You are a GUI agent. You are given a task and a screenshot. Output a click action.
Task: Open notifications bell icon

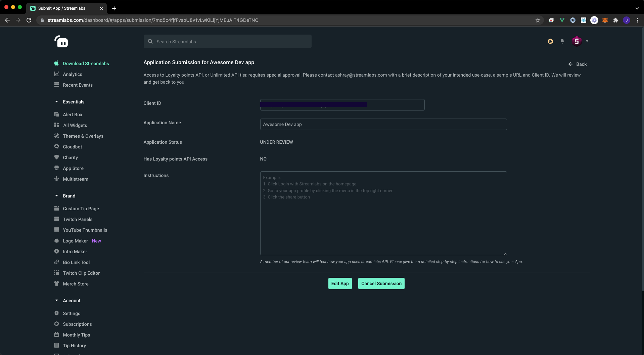point(562,41)
